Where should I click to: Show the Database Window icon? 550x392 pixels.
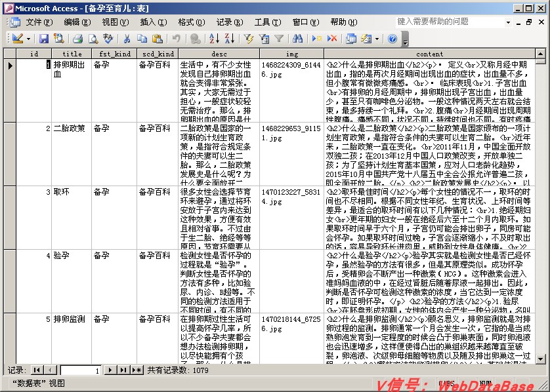[350, 39]
